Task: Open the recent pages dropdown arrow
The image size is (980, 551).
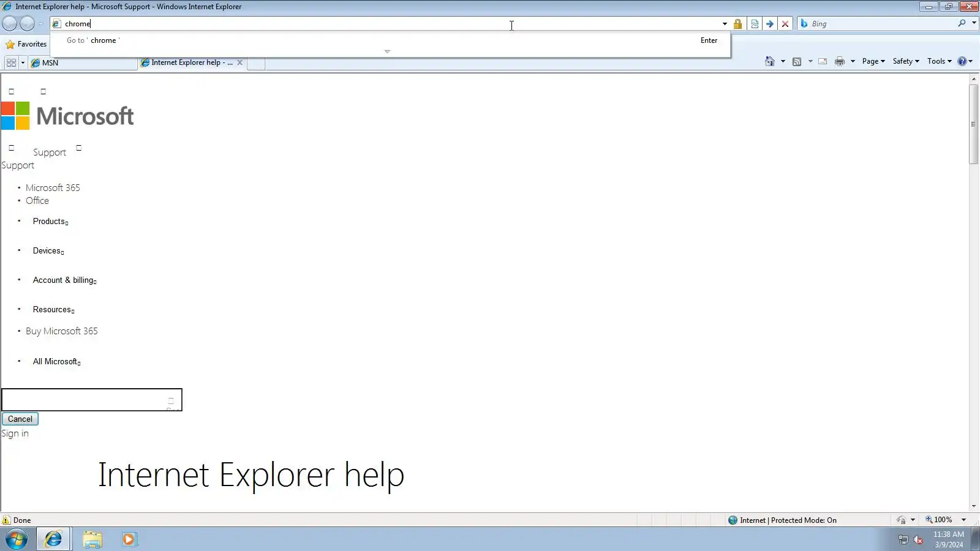Action: coord(40,24)
